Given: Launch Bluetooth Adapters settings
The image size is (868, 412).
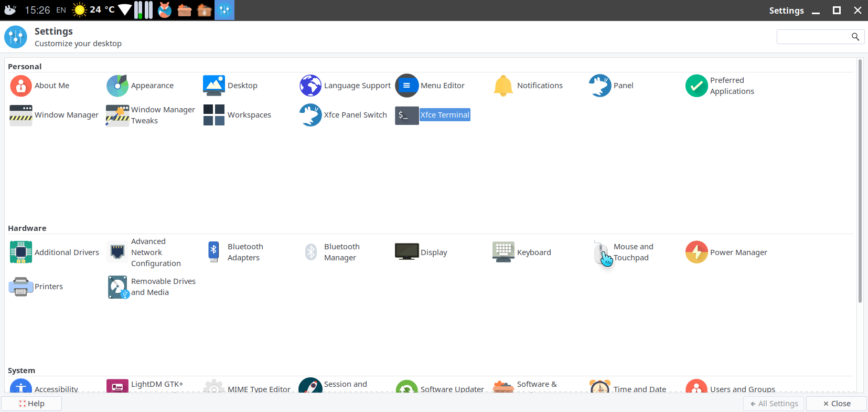Looking at the screenshot, I should point(214,252).
